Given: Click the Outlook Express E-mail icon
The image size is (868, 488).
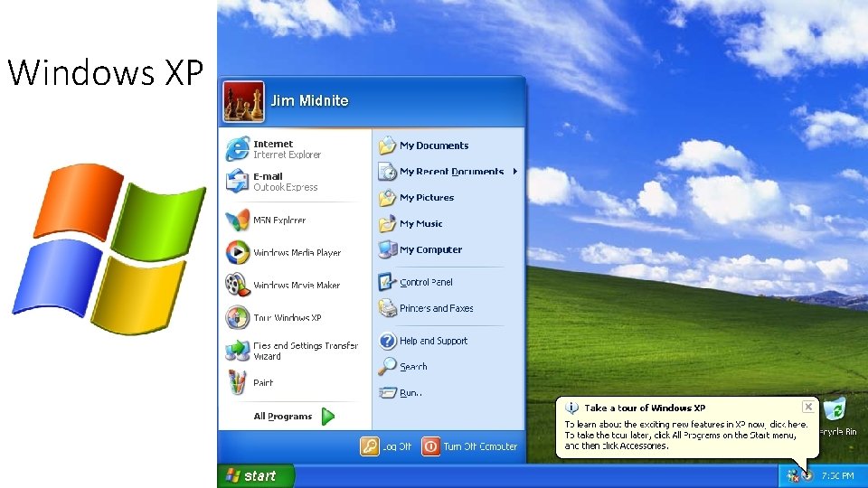Looking at the screenshot, I should pos(238,181).
